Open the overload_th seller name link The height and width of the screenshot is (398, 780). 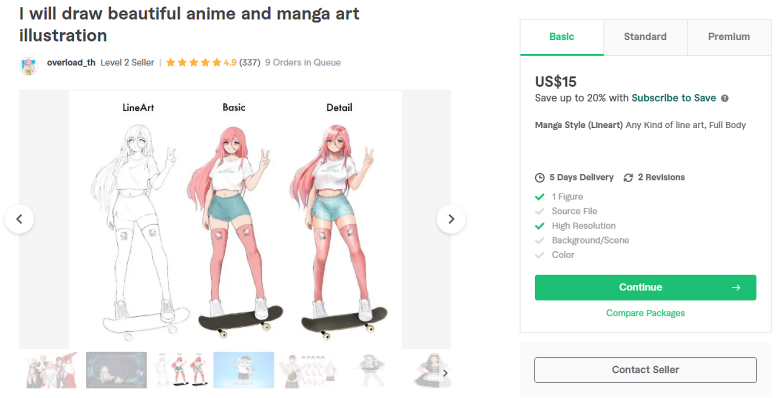[x=71, y=63]
